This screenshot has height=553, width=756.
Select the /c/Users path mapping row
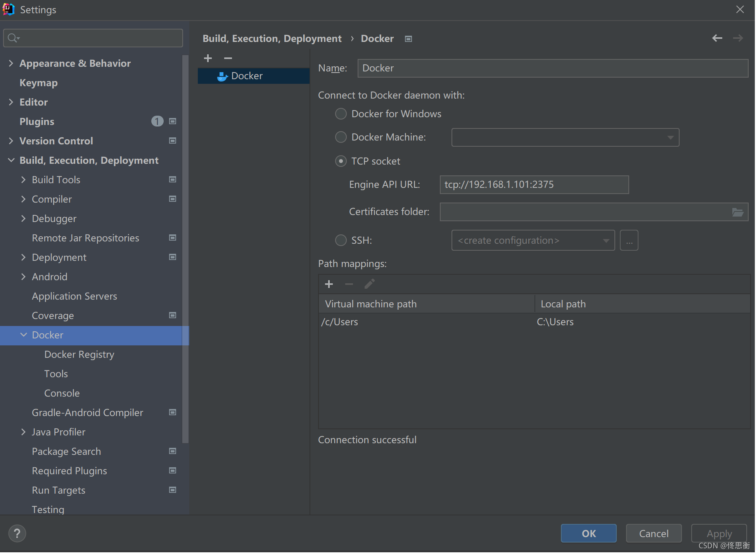point(534,322)
